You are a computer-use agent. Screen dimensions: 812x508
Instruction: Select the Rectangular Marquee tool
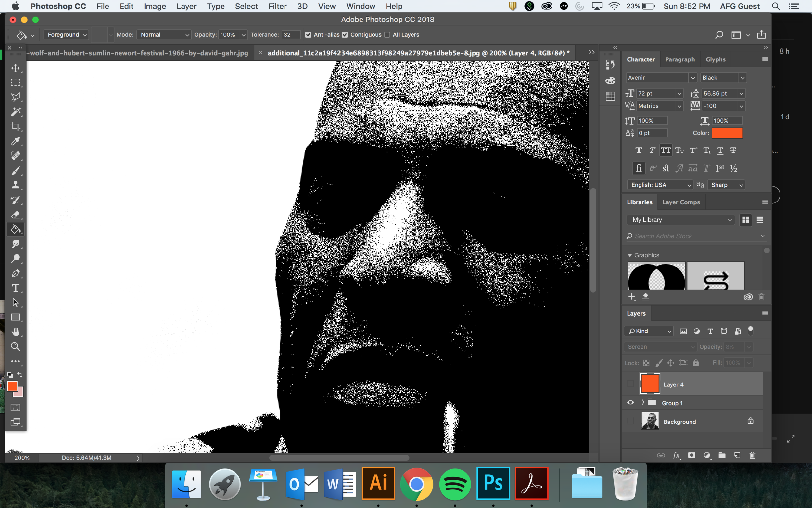pos(16,82)
